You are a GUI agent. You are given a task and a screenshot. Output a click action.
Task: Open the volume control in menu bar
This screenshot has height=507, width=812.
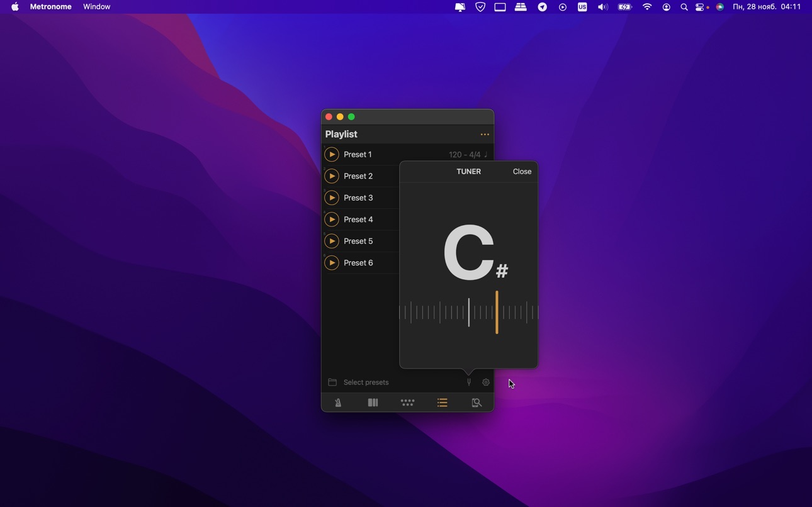[x=602, y=7]
